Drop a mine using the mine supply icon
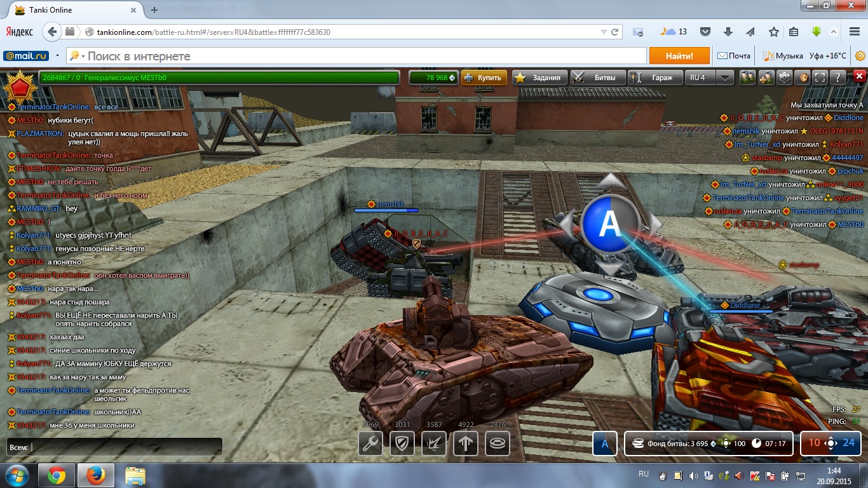Screen dimensions: 868x488 498,444
